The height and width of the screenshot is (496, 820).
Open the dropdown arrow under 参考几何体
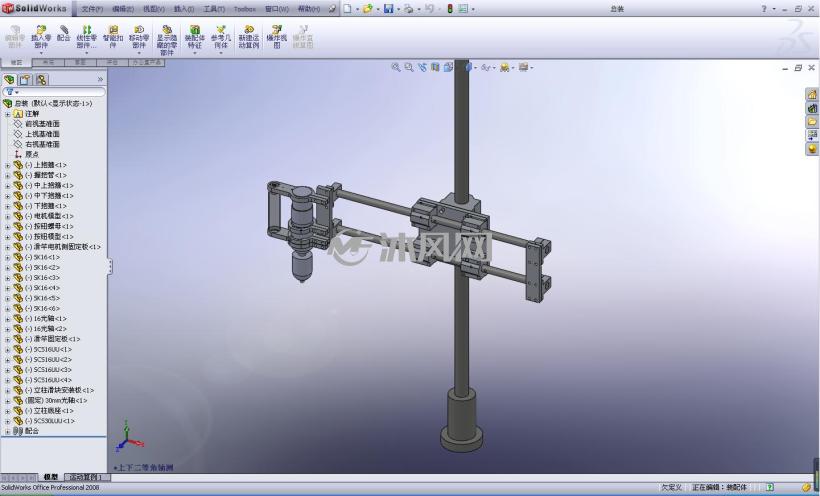click(x=221, y=53)
